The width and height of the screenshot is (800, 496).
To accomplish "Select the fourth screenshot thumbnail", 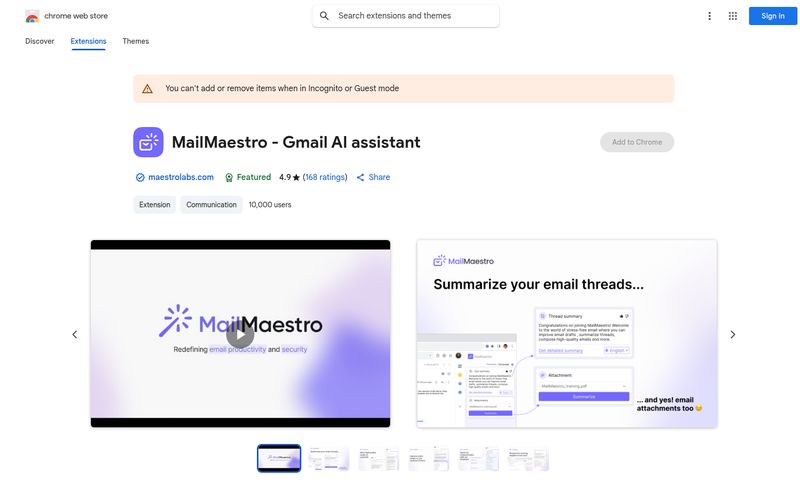I will 429,458.
